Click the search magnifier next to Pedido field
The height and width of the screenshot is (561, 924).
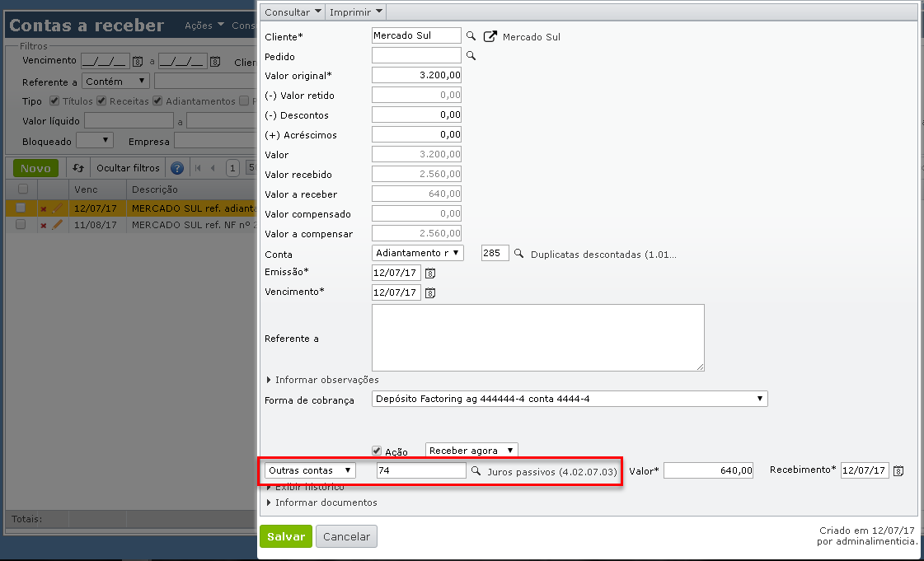point(471,56)
